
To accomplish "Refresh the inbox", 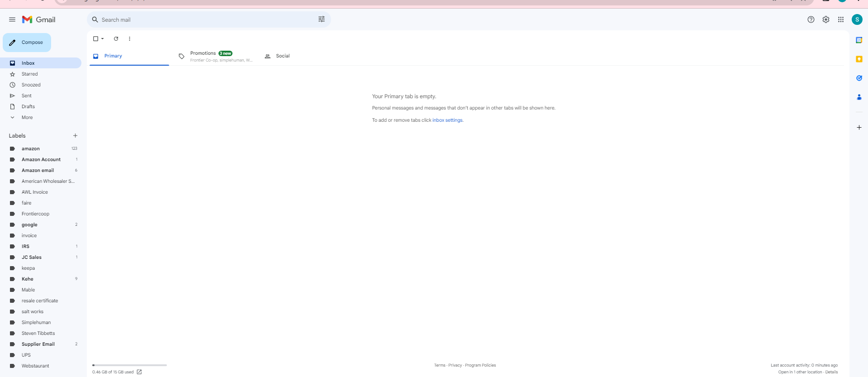I will (x=116, y=38).
